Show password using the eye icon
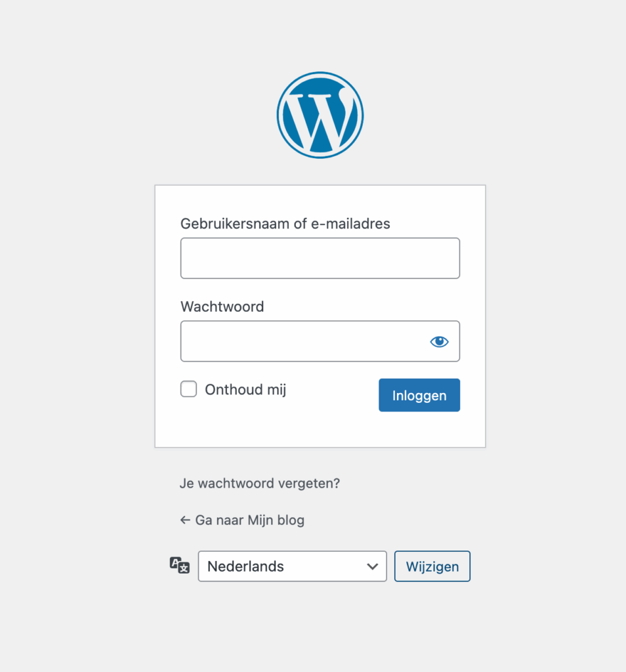 tap(439, 341)
